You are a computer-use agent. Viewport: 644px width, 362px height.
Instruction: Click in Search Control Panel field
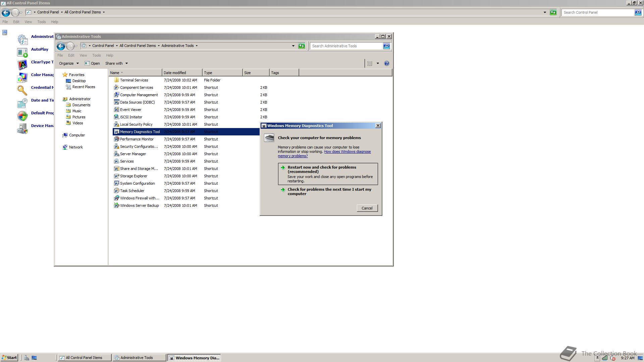point(598,12)
